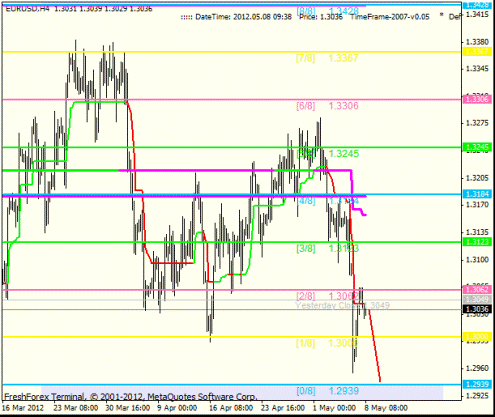
Task: Click the 23 Mar 08:00 time axis label
Action: pyautogui.click(x=76, y=408)
